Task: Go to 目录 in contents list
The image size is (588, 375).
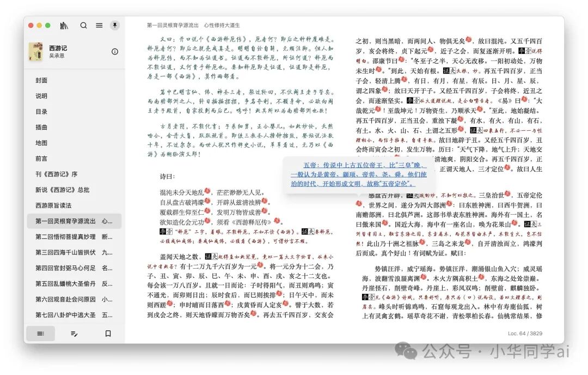Action: pos(74,112)
